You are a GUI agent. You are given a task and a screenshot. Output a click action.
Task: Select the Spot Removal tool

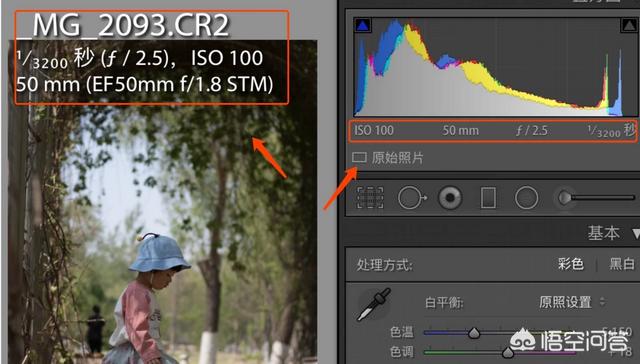(412, 198)
